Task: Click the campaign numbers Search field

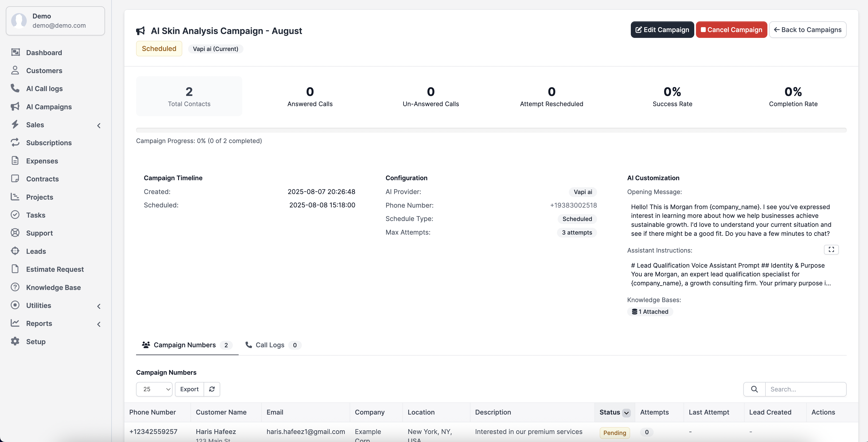Action: pos(805,389)
